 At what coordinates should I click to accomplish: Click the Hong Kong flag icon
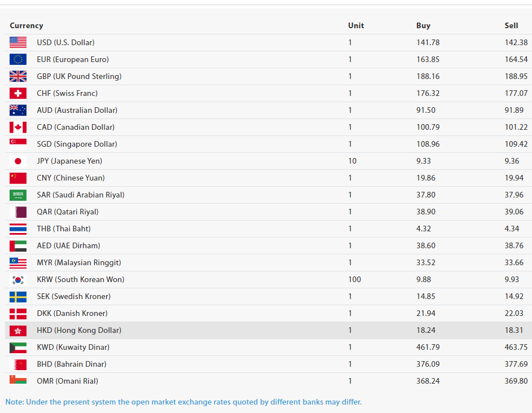point(18,330)
